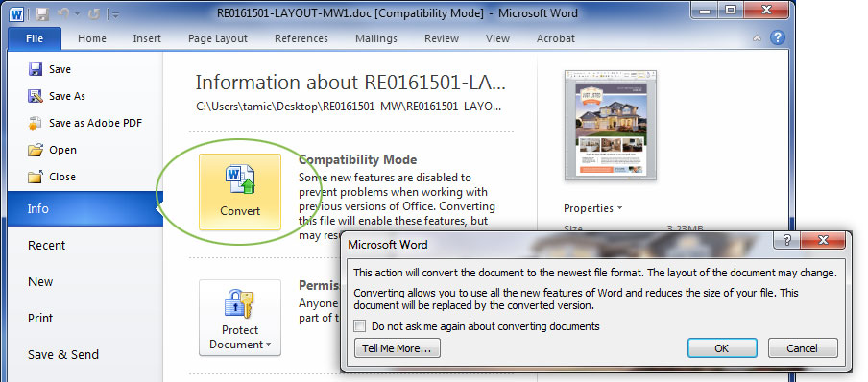This screenshot has width=868, height=382.
Task: Select New in the Backstage menu
Action: coord(40,282)
